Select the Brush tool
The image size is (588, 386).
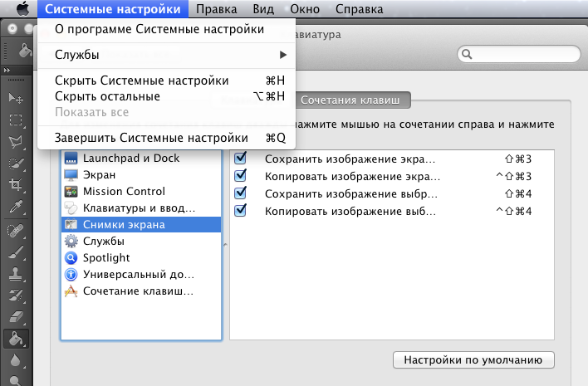pyautogui.click(x=16, y=252)
